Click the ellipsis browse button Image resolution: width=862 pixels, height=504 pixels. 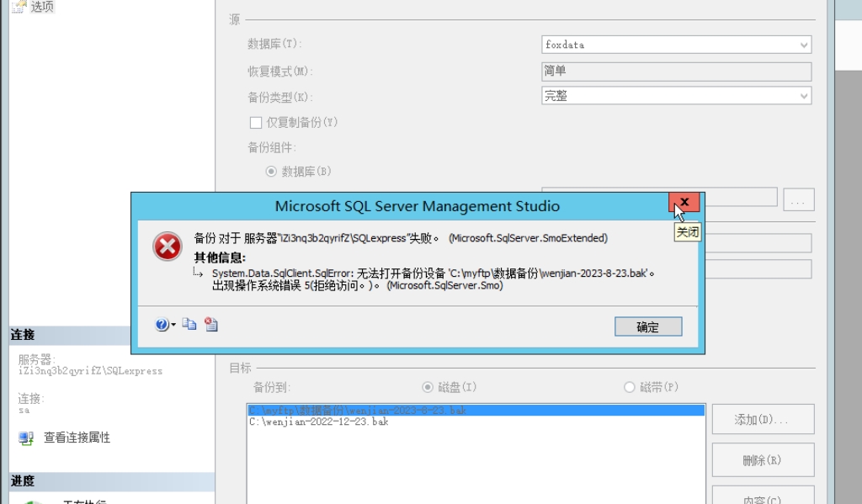[798, 199]
